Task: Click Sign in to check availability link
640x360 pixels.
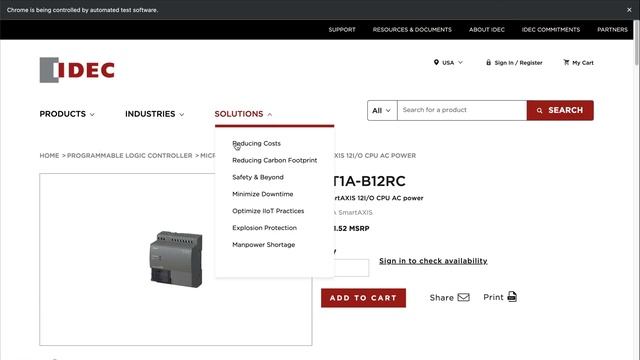Action: pyautogui.click(x=433, y=261)
